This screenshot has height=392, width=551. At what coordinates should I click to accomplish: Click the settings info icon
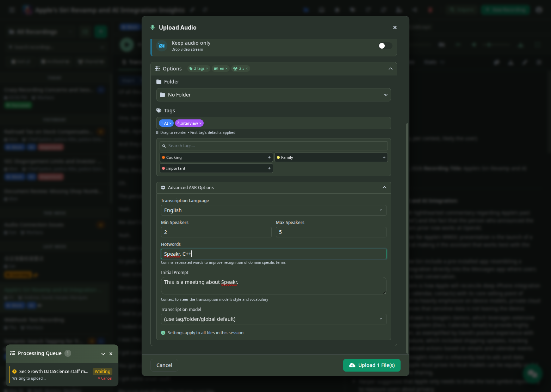[163, 333]
